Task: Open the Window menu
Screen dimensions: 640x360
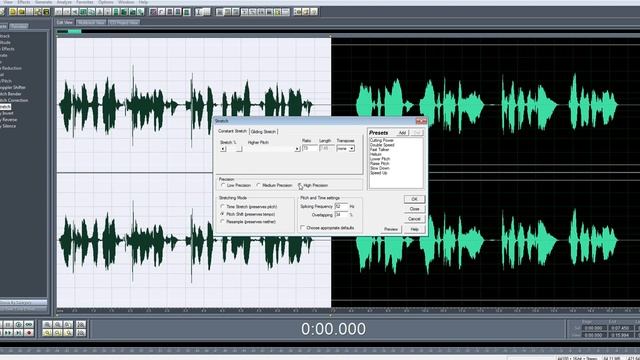Action: (126, 2)
